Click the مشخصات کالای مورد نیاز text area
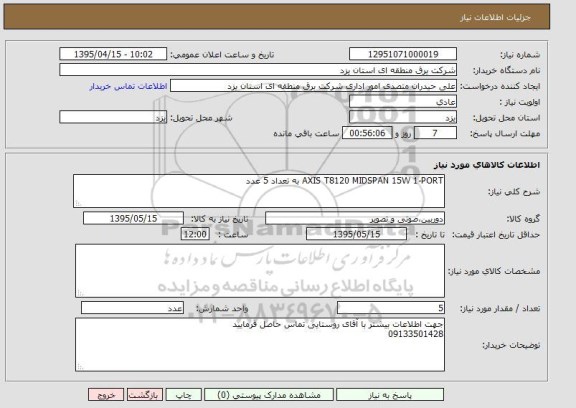 coord(260,271)
